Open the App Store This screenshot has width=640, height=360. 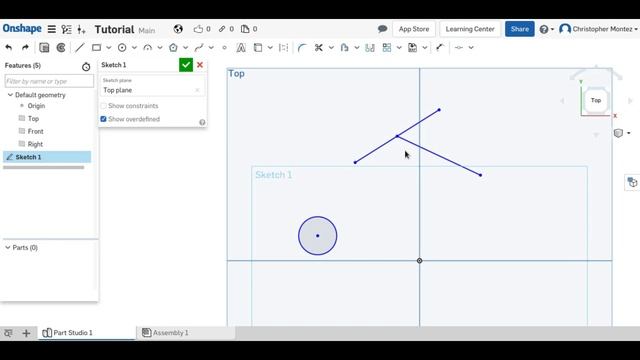click(x=414, y=29)
